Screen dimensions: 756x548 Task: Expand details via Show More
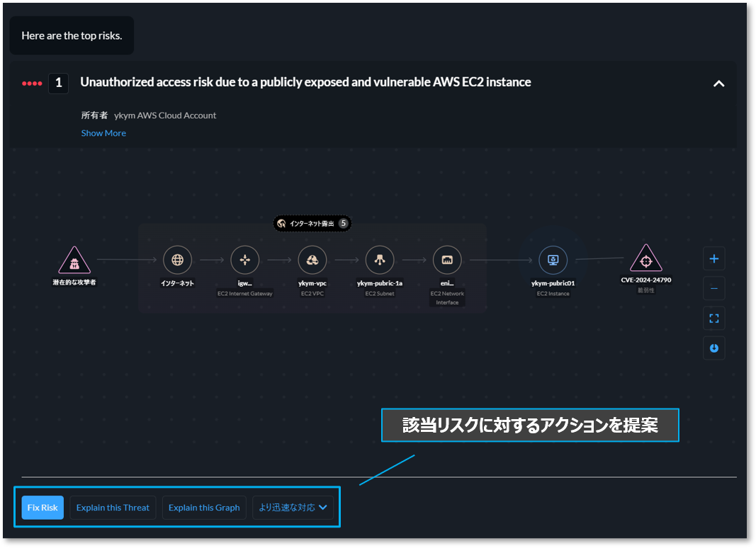(x=103, y=133)
